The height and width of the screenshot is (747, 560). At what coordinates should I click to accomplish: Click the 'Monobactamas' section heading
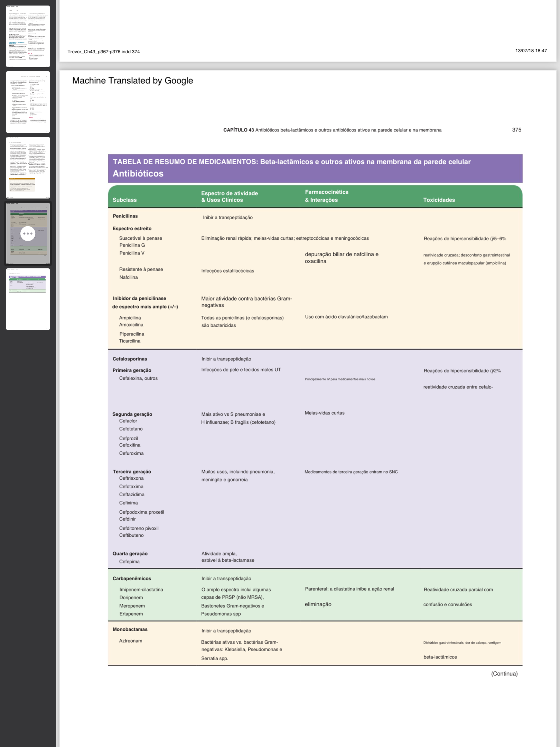tap(130, 629)
